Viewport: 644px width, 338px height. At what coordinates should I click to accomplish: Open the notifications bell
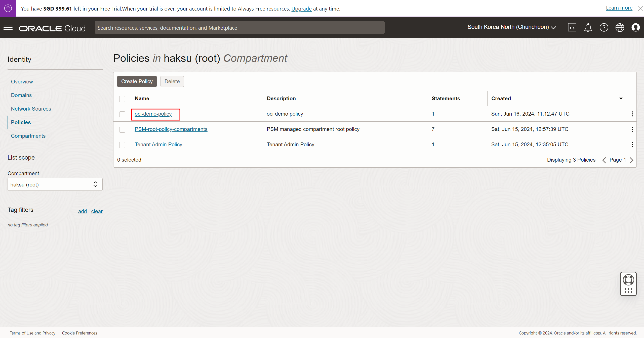tap(588, 27)
